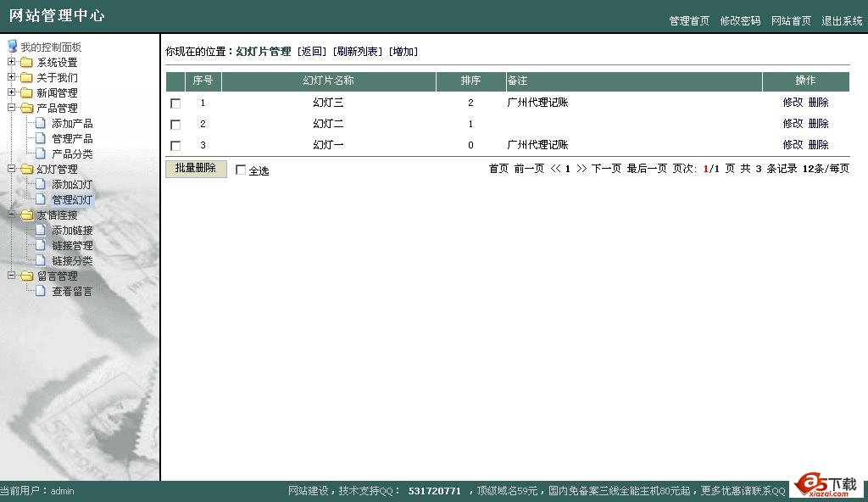Expand the 关于我们 tree node

tap(11, 77)
